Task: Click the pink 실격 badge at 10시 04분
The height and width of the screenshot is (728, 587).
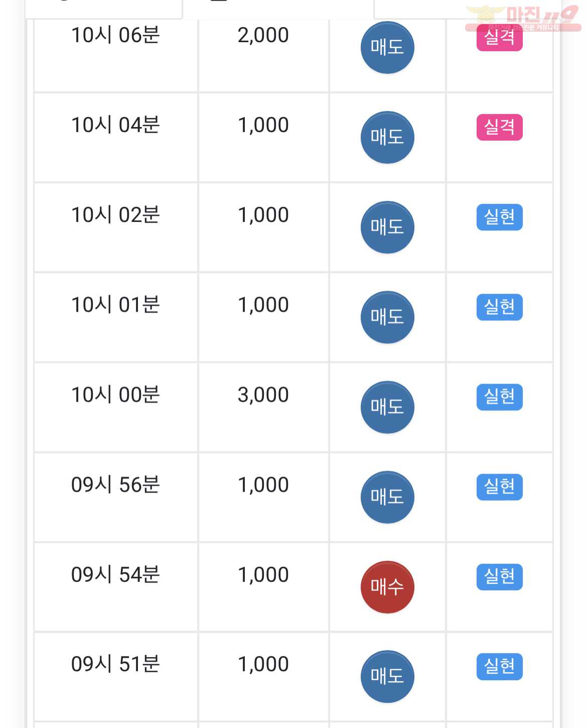Action: coord(500,128)
